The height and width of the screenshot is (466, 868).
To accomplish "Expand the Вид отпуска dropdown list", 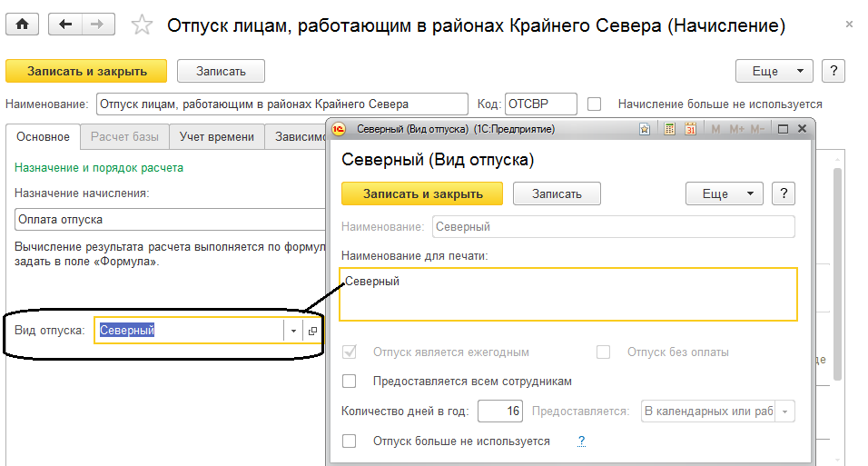I will click(x=294, y=332).
